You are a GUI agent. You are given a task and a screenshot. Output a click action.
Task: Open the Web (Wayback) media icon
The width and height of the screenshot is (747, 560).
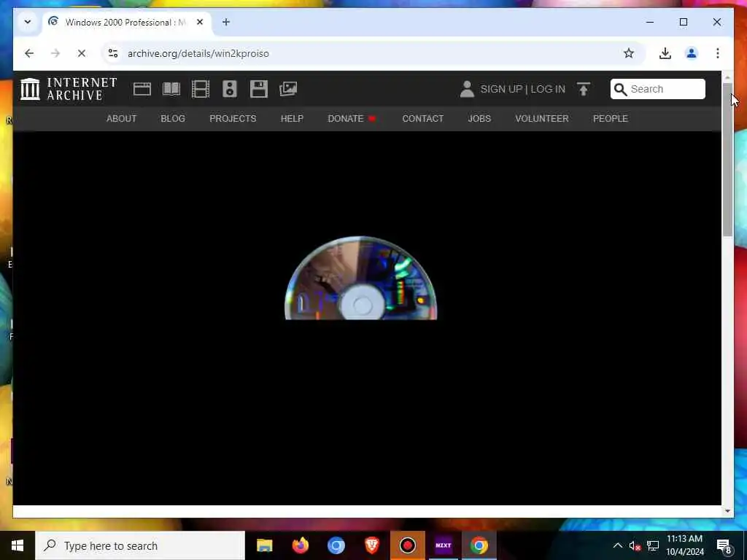pyautogui.click(x=142, y=89)
